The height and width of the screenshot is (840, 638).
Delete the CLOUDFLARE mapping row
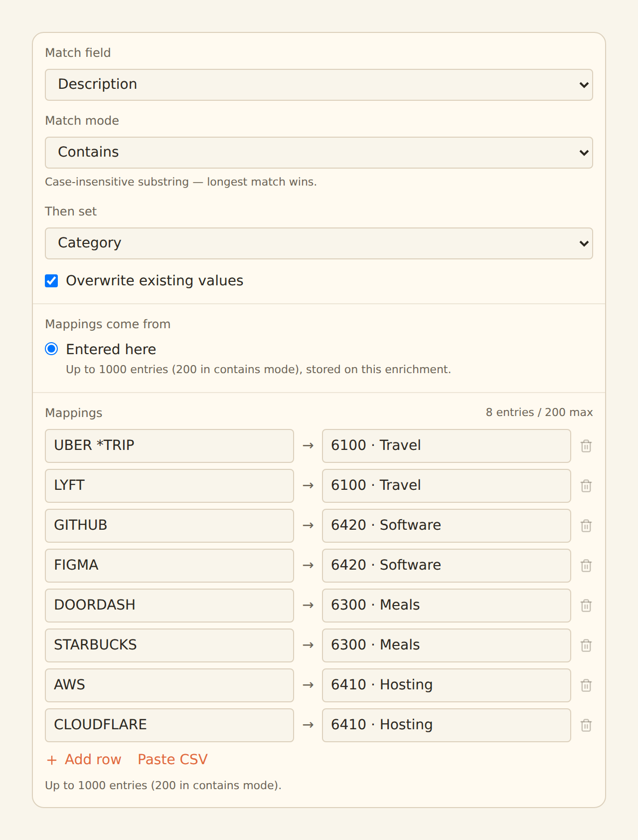pyautogui.click(x=586, y=725)
